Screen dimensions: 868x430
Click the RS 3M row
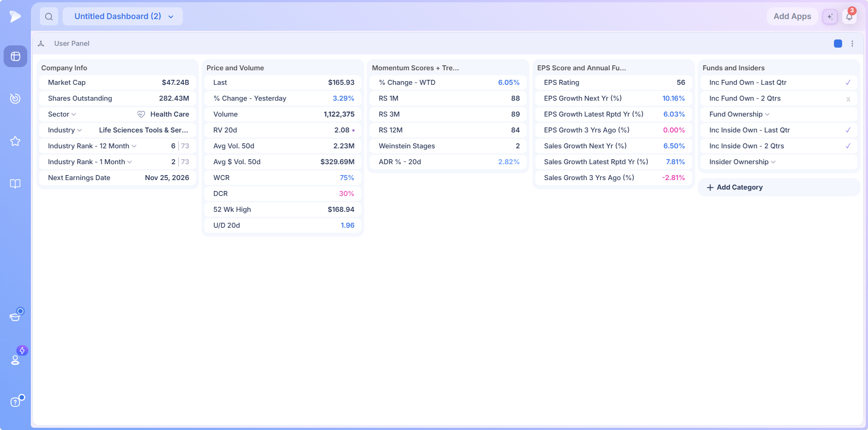coord(448,114)
